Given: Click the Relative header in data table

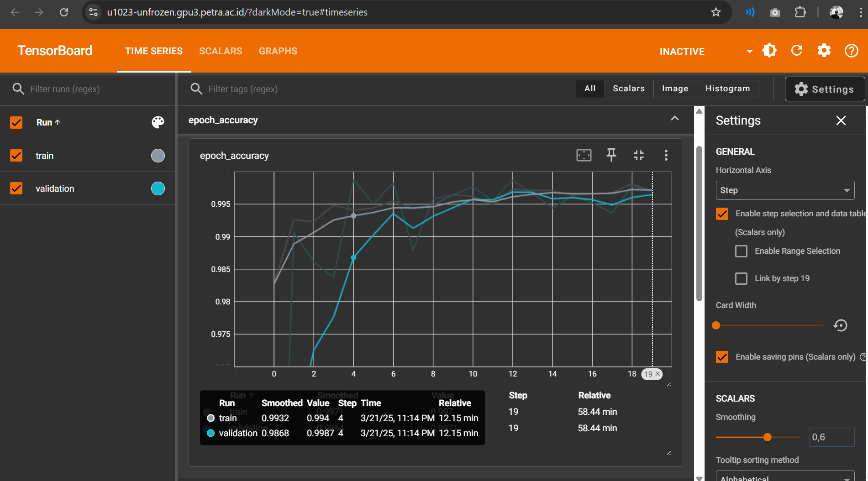Looking at the screenshot, I should click(594, 395).
